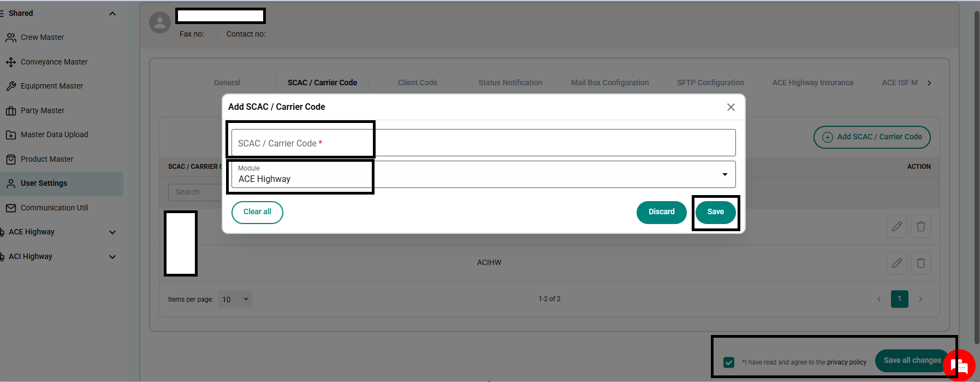This screenshot has height=382, width=980.
Task: Switch to the Client Code tab
Action: pos(417,83)
